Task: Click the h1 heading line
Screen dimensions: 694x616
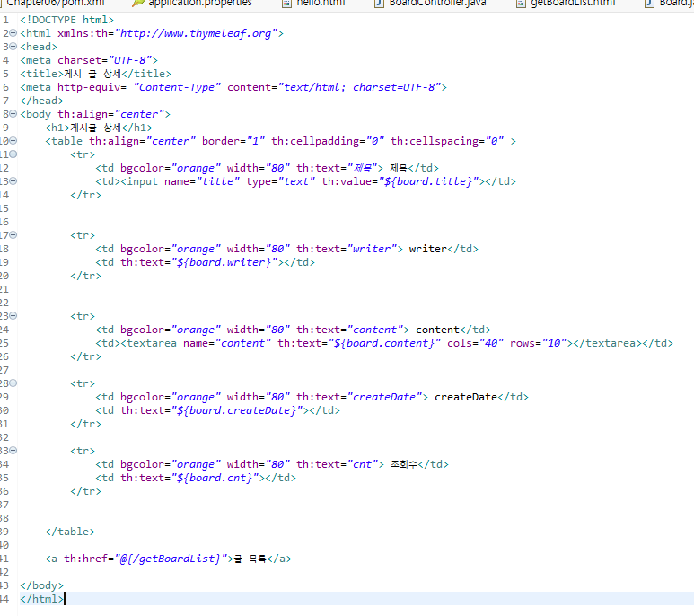Action: click(x=99, y=128)
